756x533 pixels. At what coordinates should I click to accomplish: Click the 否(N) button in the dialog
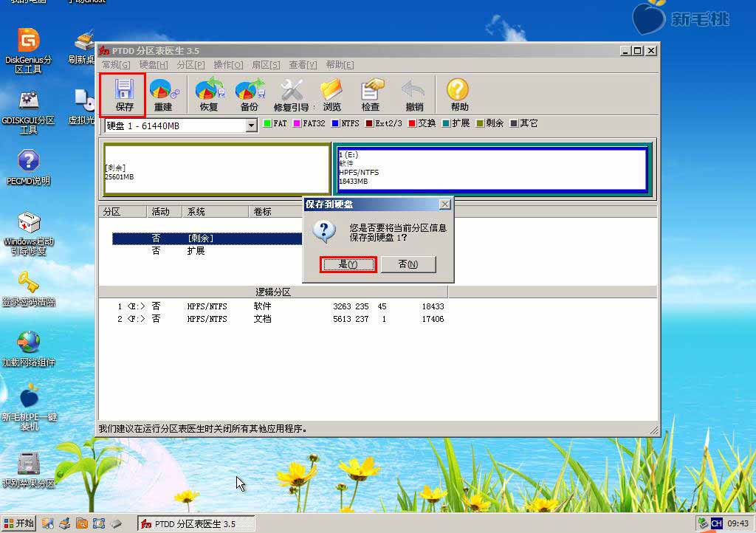point(408,264)
